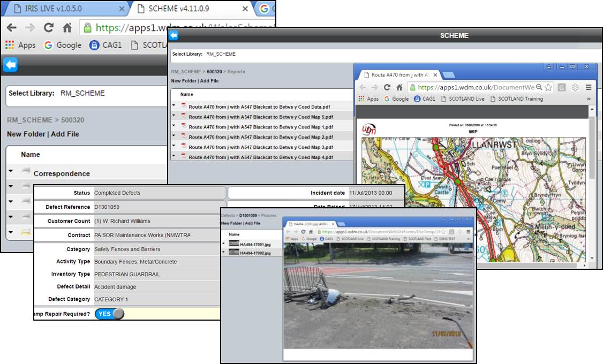Click New Folder link under Reports breadcrumb
Viewport: 603px width, 364px height.
coord(184,81)
